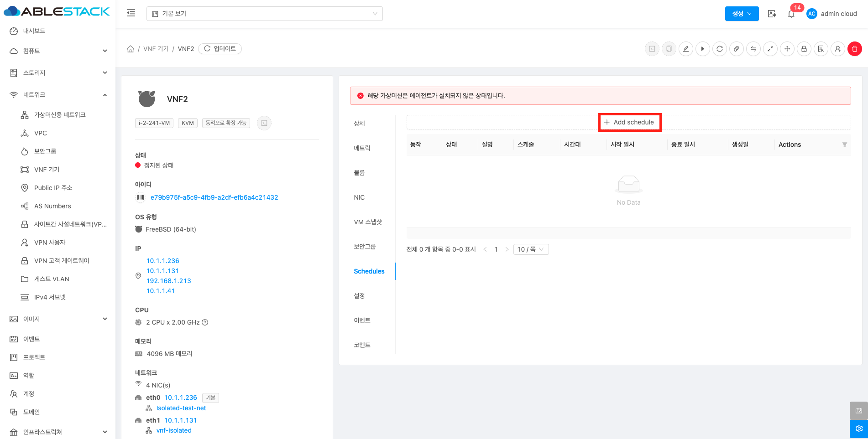Click the scale arrows icon in toolbar
The image size is (868, 439).
click(x=770, y=49)
